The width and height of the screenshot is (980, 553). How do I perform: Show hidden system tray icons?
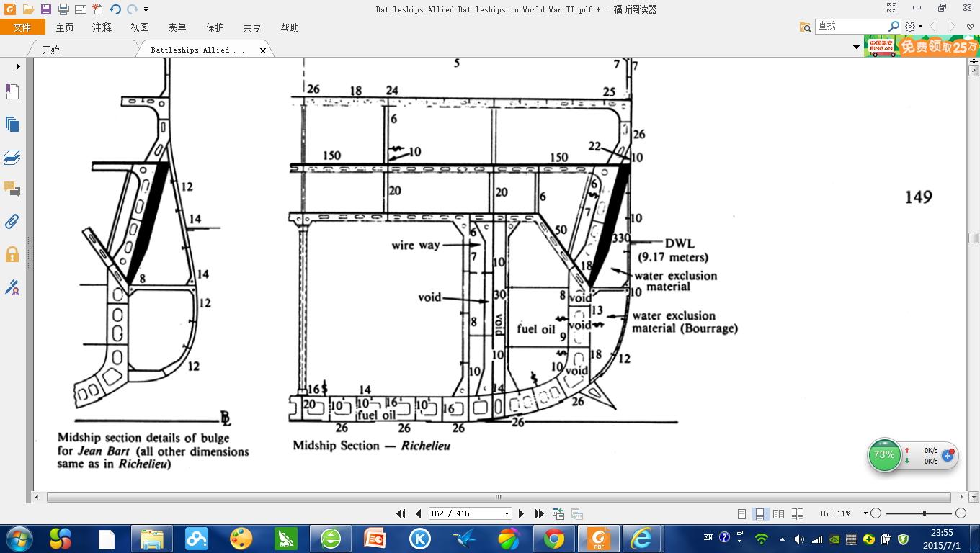pos(781,539)
